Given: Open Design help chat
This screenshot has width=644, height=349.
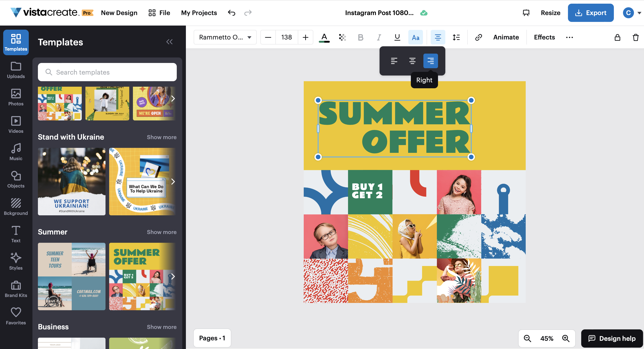Looking at the screenshot, I should pos(612,338).
